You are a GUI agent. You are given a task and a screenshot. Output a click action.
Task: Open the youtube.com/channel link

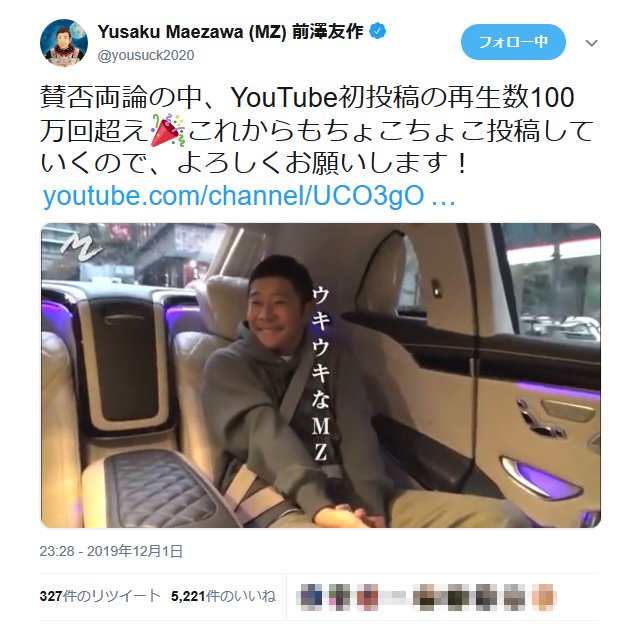coord(249,196)
